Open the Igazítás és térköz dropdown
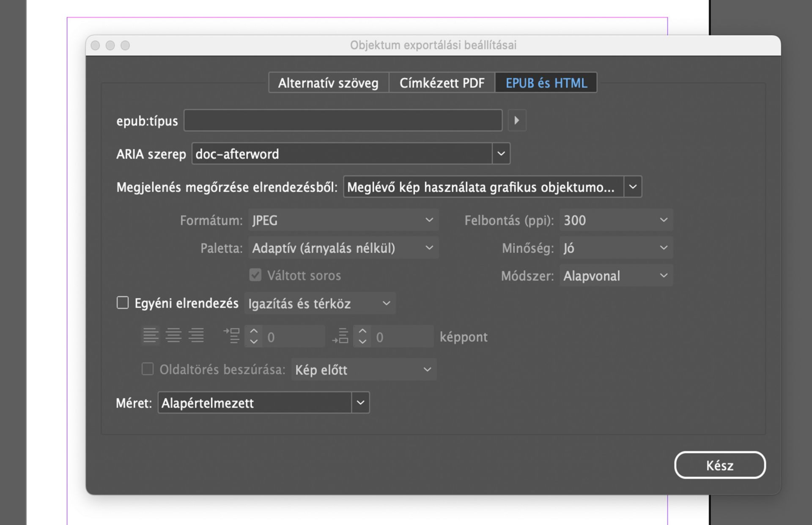812x525 pixels. pyautogui.click(x=386, y=303)
